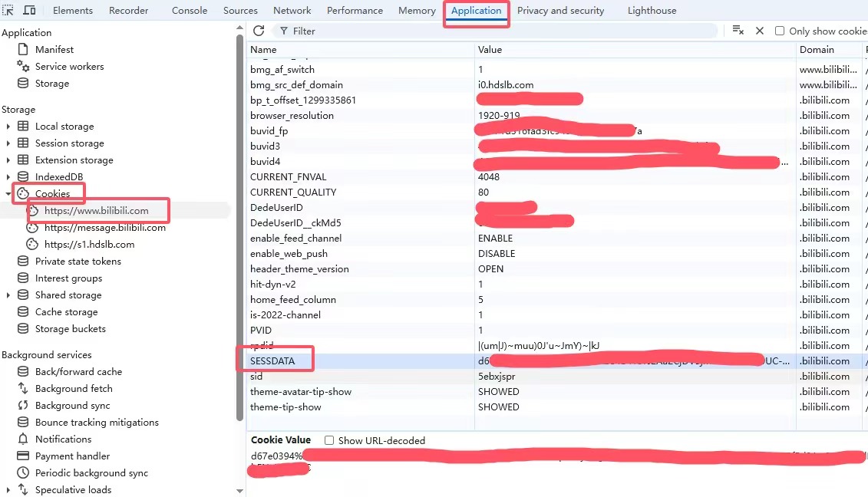
Task: Click the inspect element picker icon
Action: click(x=9, y=10)
